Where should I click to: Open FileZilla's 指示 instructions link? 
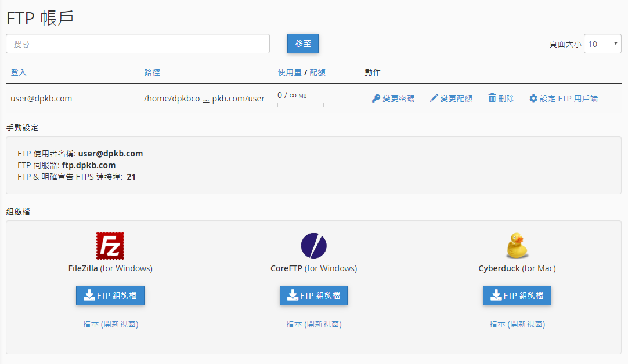pyautogui.click(x=110, y=324)
